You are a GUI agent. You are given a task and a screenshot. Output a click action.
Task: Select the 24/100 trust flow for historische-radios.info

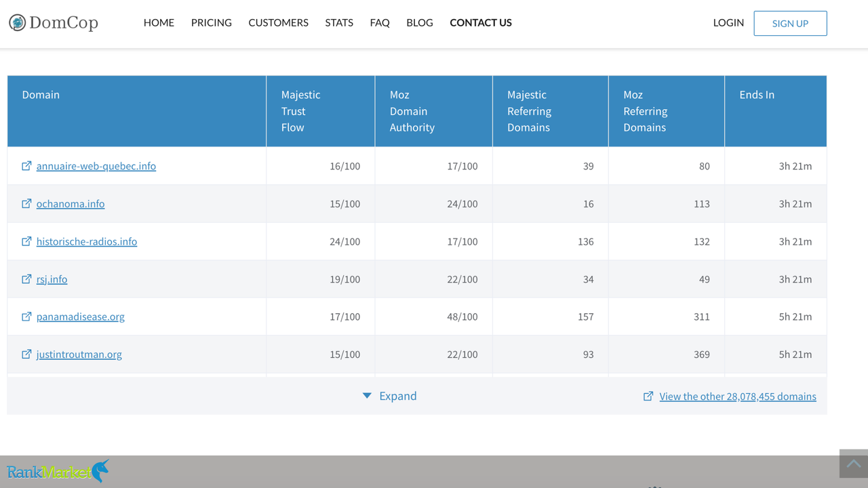point(344,241)
